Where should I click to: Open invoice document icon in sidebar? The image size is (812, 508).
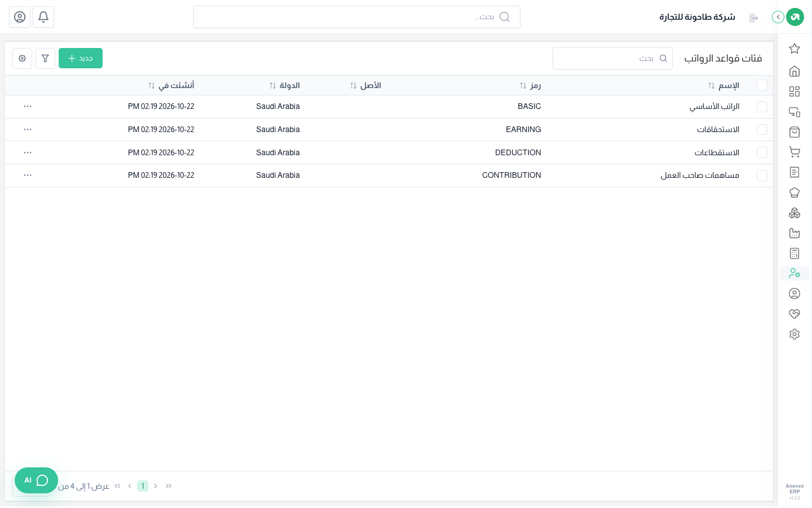(x=795, y=172)
